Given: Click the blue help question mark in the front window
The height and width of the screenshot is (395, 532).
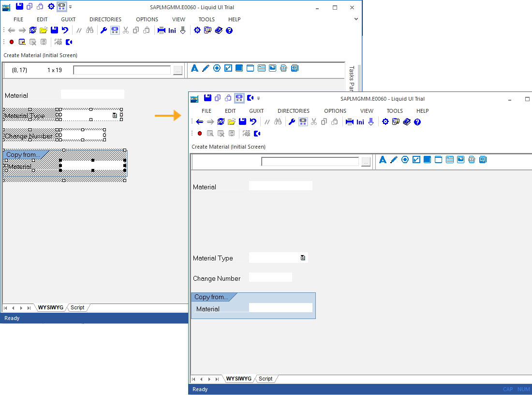Looking at the screenshot, I should click(417, 122).
